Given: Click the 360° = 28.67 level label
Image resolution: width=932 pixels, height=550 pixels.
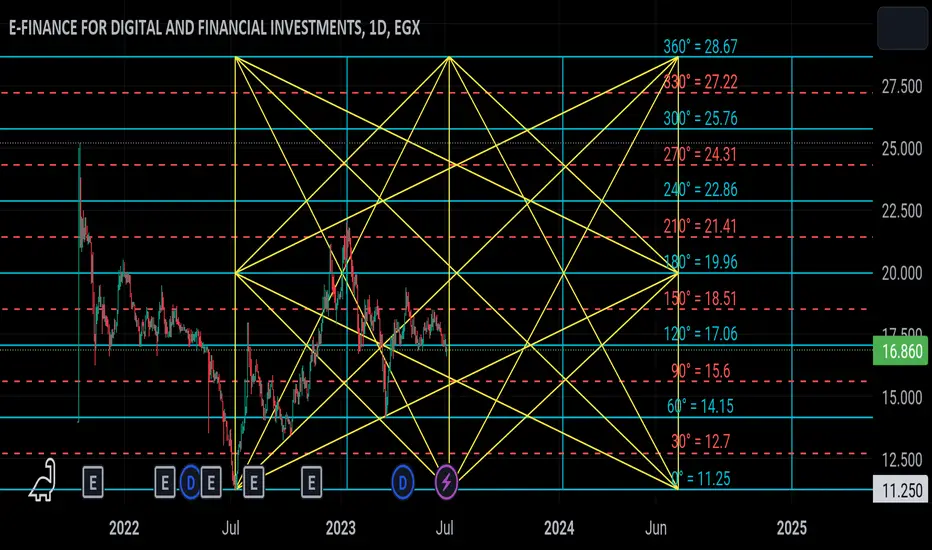Looking at the screenshot, I should pyautogui.click(x=700, y=46).
